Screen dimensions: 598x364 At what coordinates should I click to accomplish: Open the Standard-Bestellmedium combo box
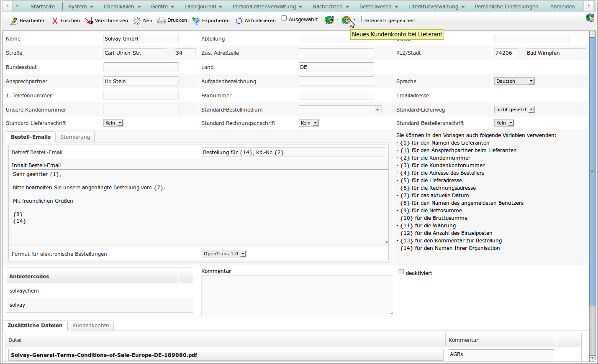(x=340, y=109)
